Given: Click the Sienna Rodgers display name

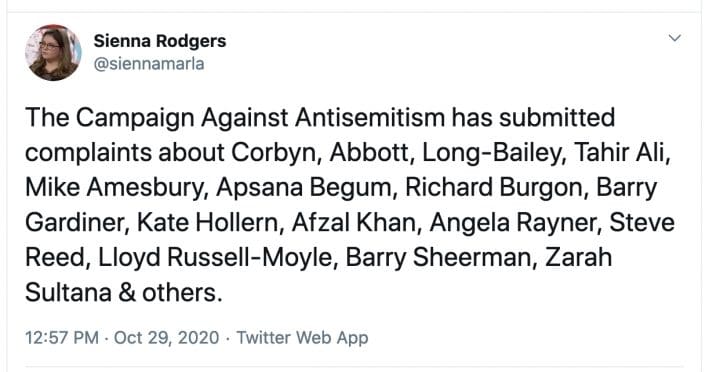Looking at the screenshot, I should pos(160,41).
